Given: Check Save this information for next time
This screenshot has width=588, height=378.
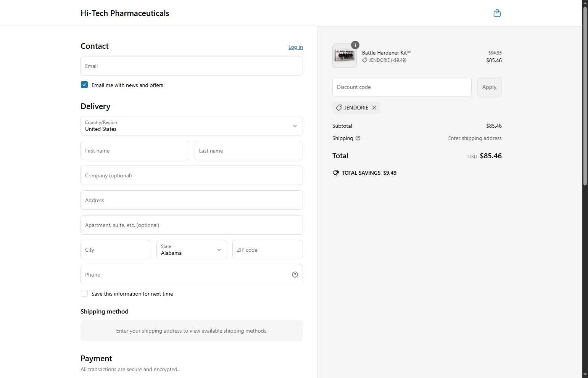Looking at the screenshot, I should [84, 293].
